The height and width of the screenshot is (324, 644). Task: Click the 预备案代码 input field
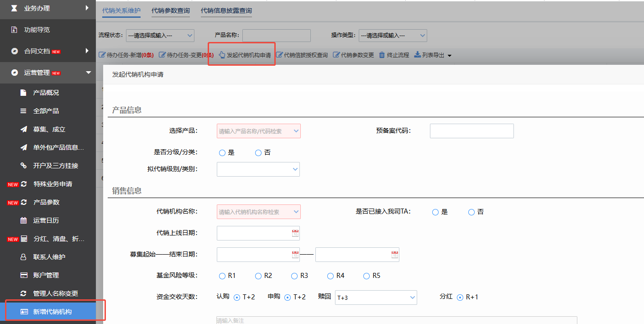coord(471,131)
